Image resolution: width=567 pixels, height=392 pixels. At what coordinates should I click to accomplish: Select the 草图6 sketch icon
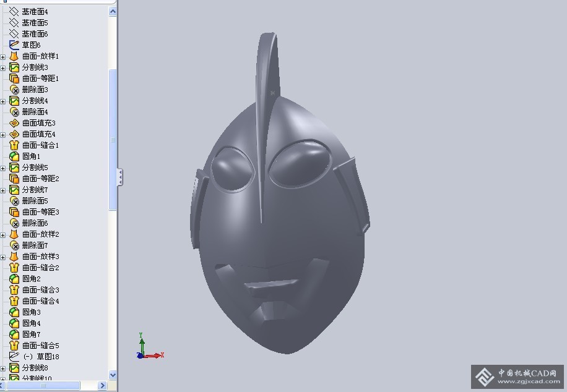point(14,45)
